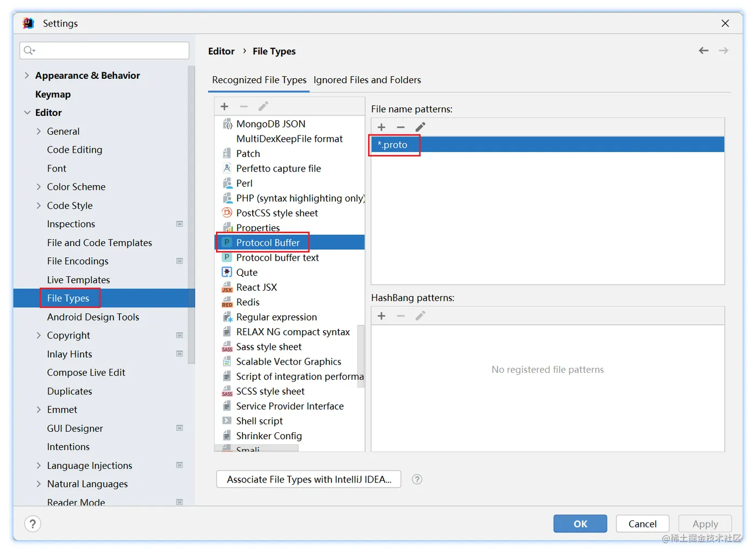This screenshot has width=756, height=558.
Task: Open File and Code Templates settings
Action: (x=99, y=243)
